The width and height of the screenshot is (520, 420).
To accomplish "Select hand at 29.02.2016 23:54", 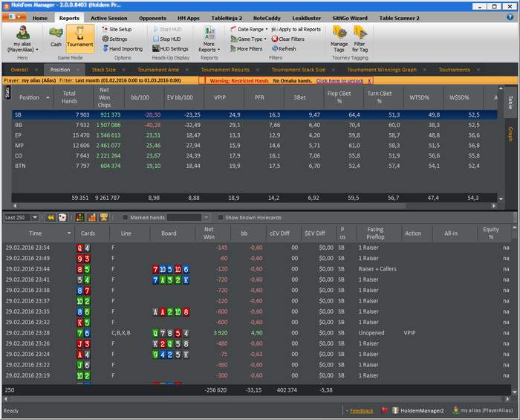I will 257,248.
